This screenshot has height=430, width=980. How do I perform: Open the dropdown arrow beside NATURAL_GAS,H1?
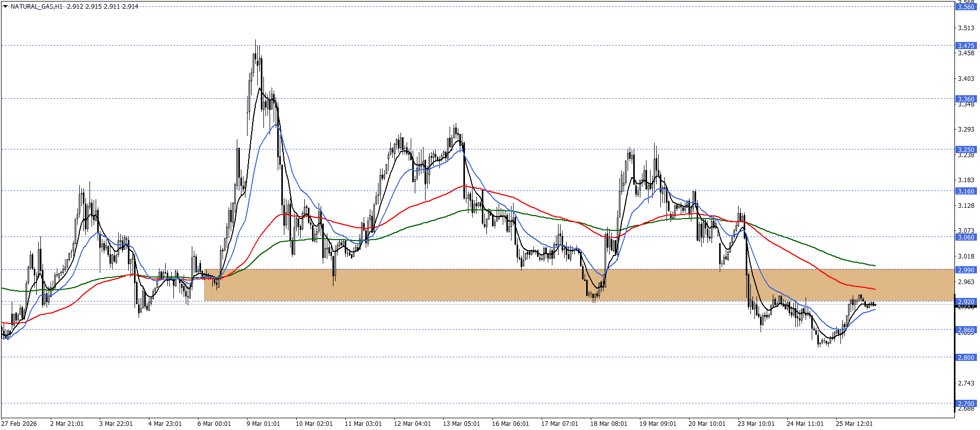tap(5, 7)
